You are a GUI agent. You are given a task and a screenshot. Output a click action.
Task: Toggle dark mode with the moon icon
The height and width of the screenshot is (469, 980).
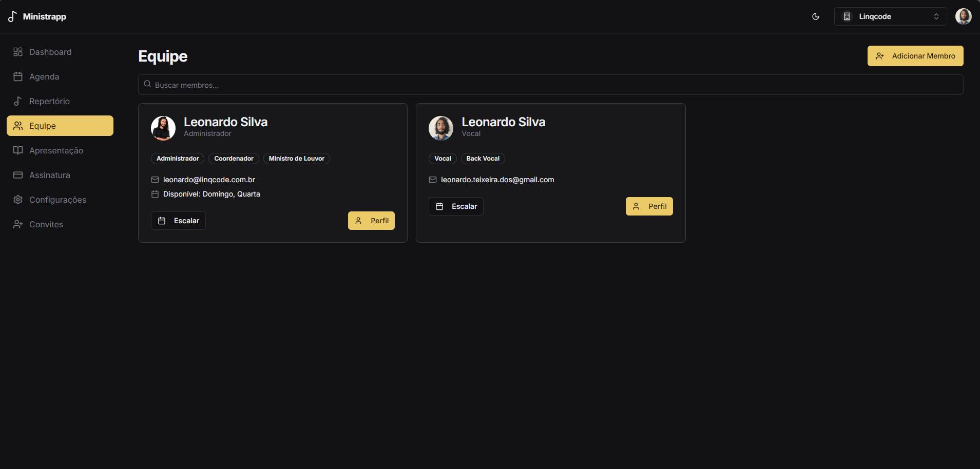(x=815, y=16)
